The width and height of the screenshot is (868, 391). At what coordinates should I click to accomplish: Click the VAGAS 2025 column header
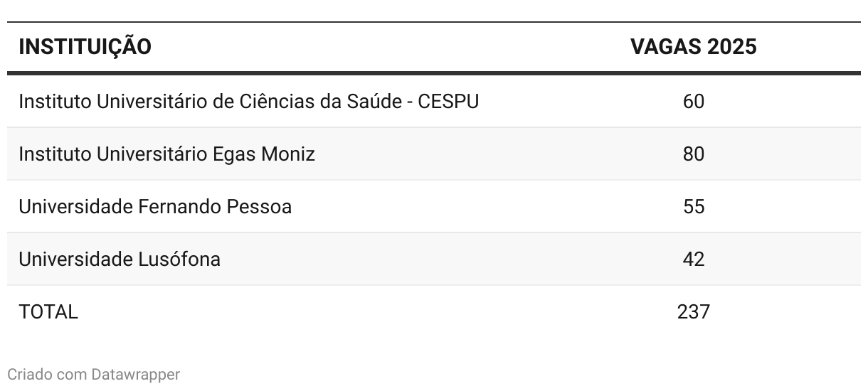click(x=693, y=47)
